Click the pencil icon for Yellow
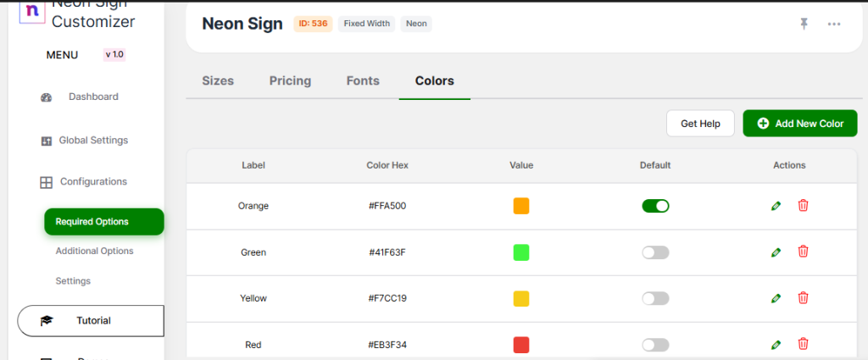 coord(776,298)
